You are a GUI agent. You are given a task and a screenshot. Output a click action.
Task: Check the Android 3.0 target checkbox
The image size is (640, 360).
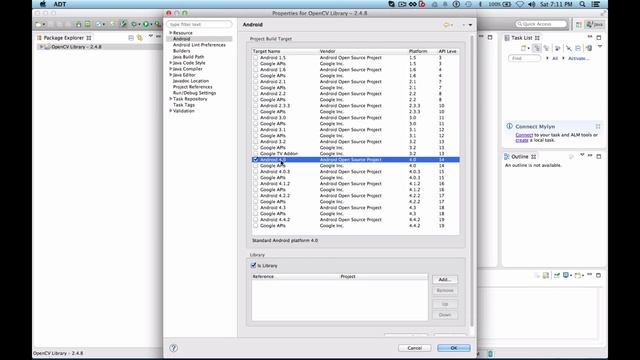click(256, 118)
